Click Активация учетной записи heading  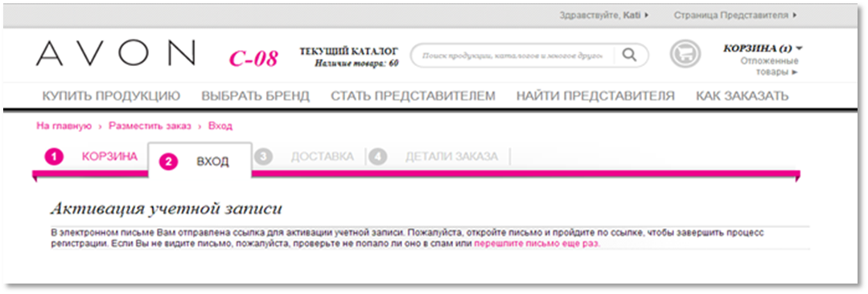tap(166, 209)
